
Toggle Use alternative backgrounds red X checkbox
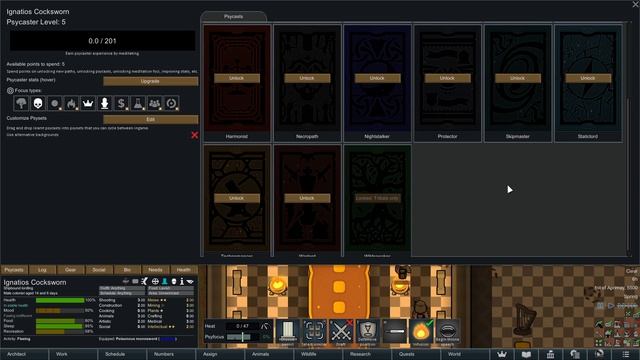click(x=195, y=135)
